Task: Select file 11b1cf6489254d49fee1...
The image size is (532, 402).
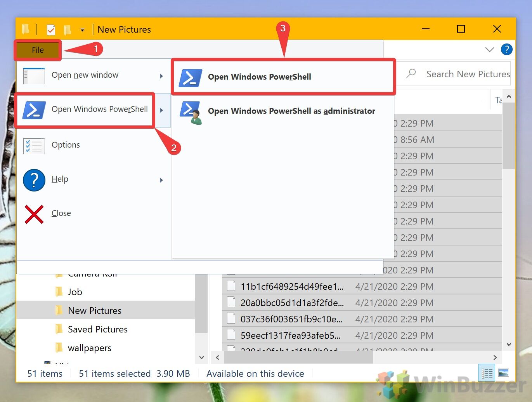Action: tap(292, 287)
